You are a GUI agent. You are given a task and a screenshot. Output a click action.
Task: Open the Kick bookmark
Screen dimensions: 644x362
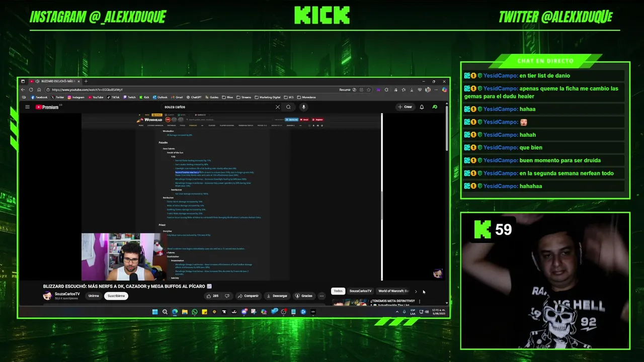[144, 97]
